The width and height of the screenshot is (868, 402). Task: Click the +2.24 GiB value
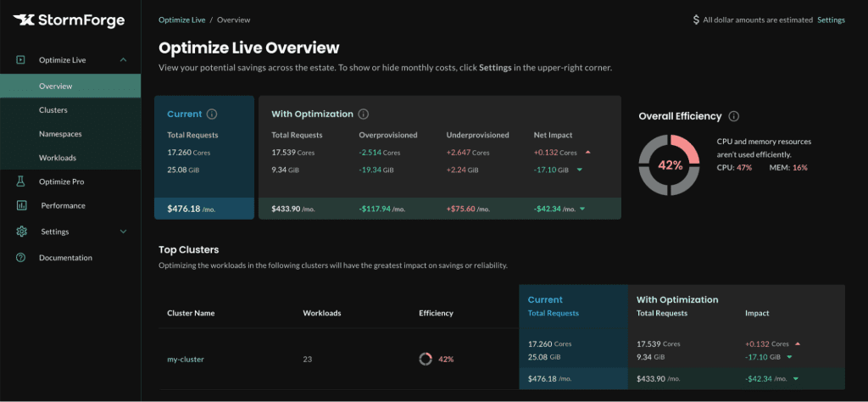[x=462, y=170]
